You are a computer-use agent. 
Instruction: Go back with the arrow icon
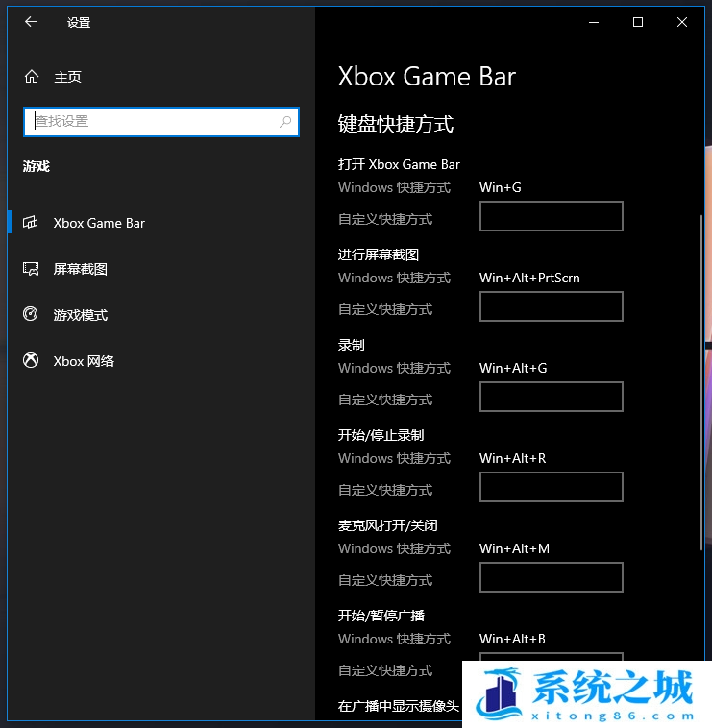tap(31, 22)
